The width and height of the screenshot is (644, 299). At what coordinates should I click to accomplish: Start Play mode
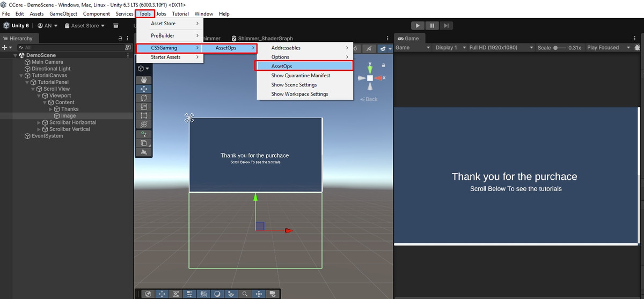[418, 26]
